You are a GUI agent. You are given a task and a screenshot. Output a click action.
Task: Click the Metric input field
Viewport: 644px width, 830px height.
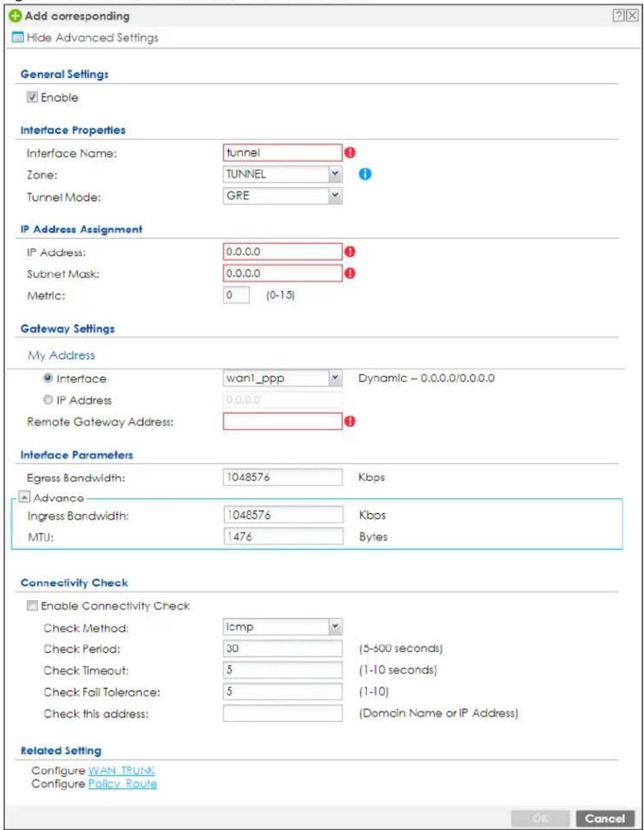[236, 296]
